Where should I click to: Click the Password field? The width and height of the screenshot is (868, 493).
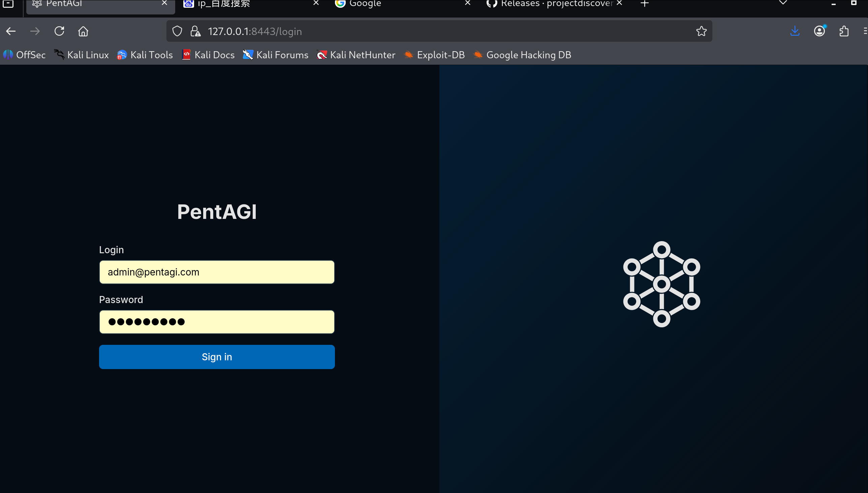[217, 322]
